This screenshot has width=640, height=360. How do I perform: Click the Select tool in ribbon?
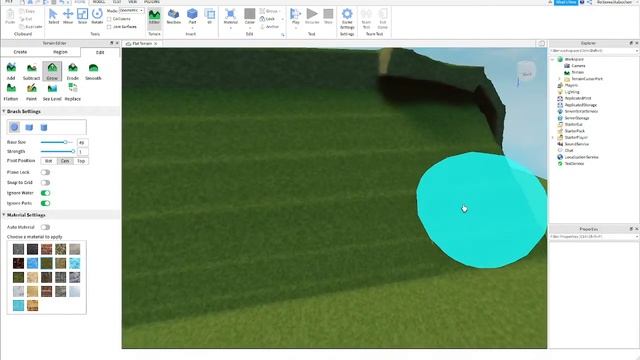point(53,16)
